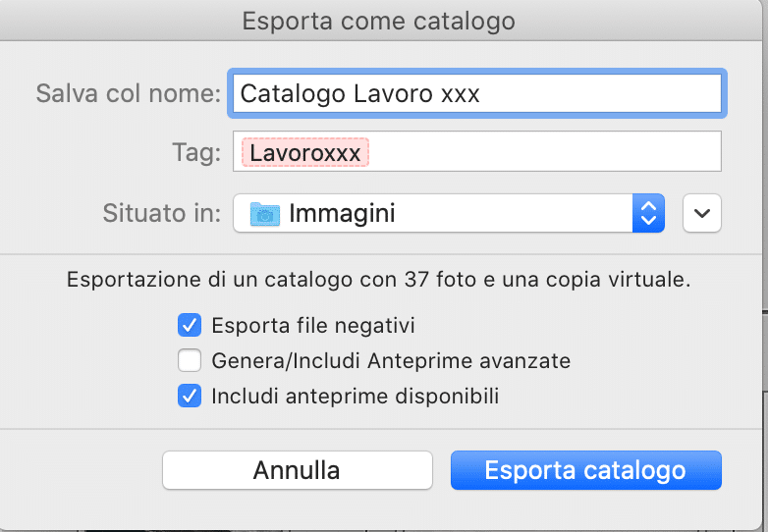Expand the dialog with the chevron button

[702, 213]
